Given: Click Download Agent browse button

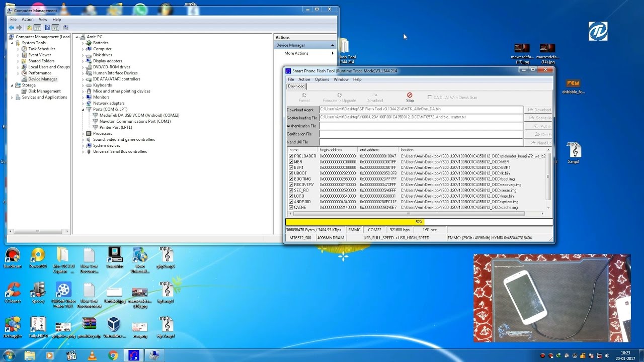Looking at the screenshot, I should (538, 110).
